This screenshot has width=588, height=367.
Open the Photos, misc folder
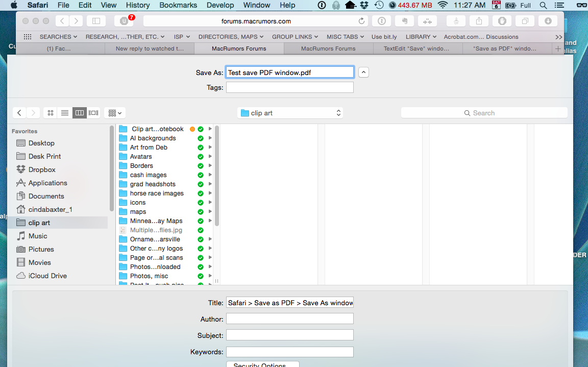(149, 276)
